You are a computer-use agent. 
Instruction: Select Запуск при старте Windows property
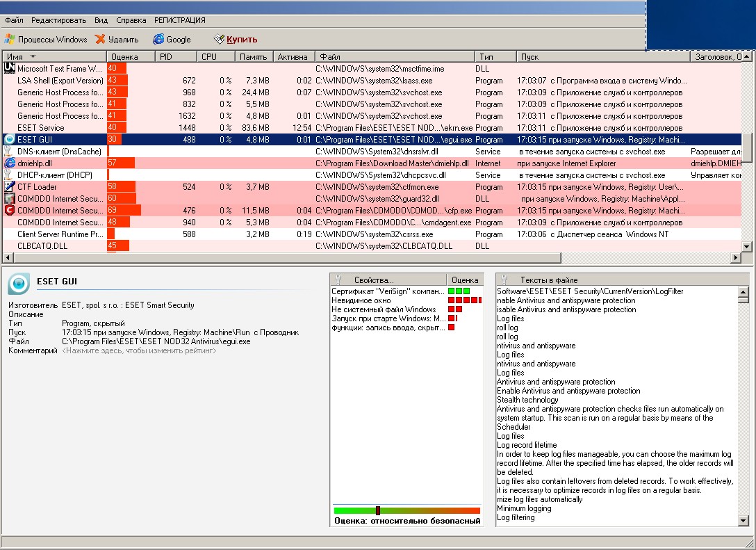coord(406,318)
